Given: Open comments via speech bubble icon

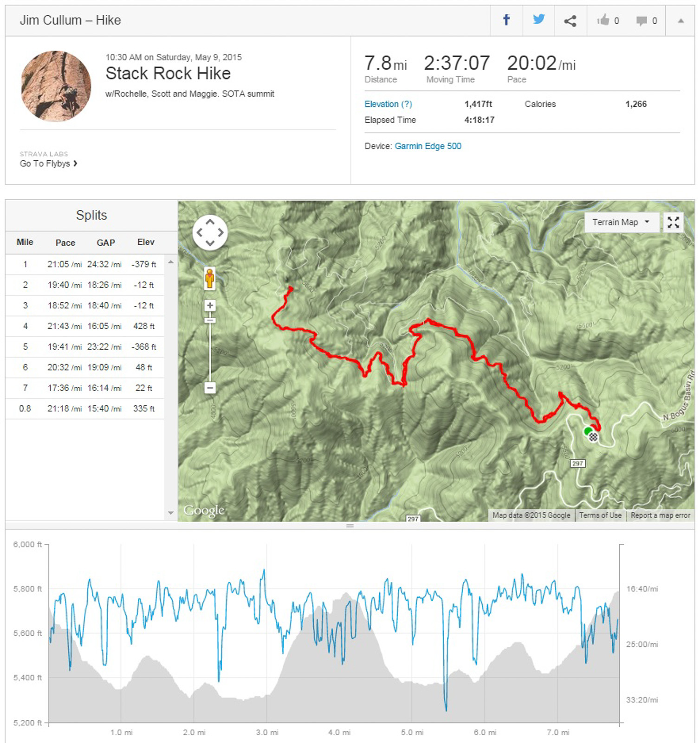Looking at the screenshot, I should (x=642, y=21).
